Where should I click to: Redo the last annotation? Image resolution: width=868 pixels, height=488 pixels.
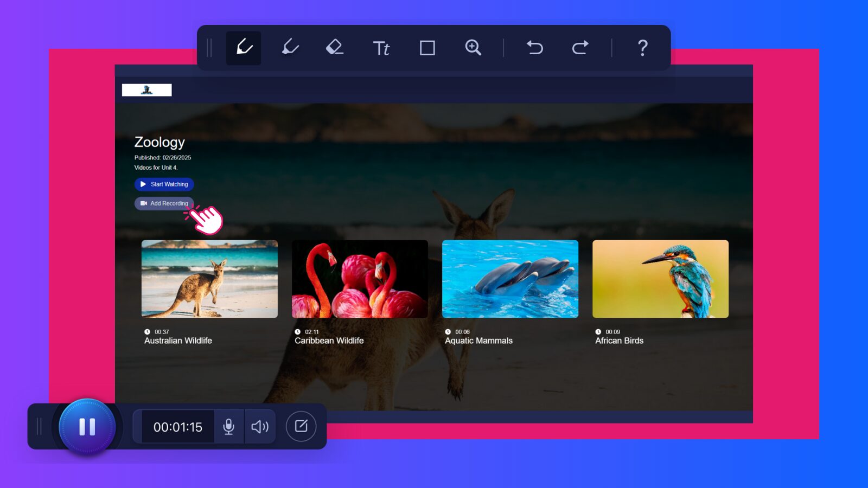[580, 48]
